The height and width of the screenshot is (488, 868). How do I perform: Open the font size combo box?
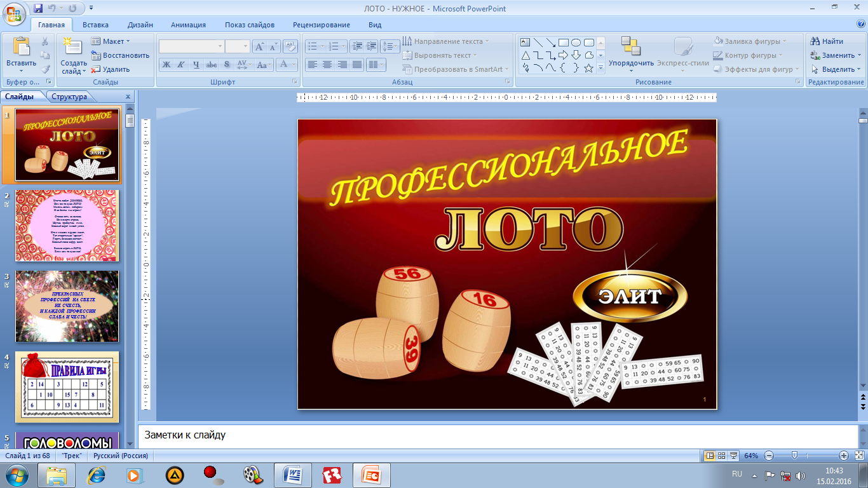tap(238, 46)
